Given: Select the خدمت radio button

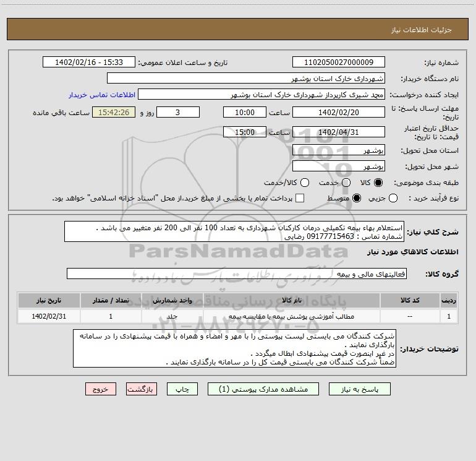Looking at the screenshot, I should click(346, 183).
